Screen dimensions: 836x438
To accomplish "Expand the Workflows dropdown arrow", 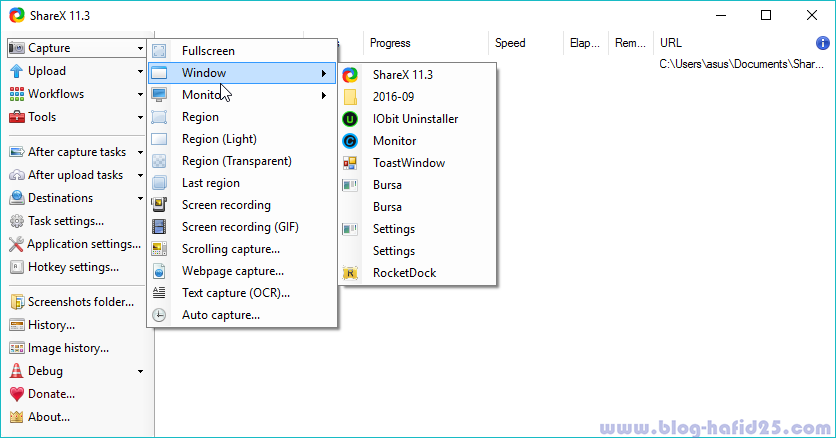I will pos(140,94).
